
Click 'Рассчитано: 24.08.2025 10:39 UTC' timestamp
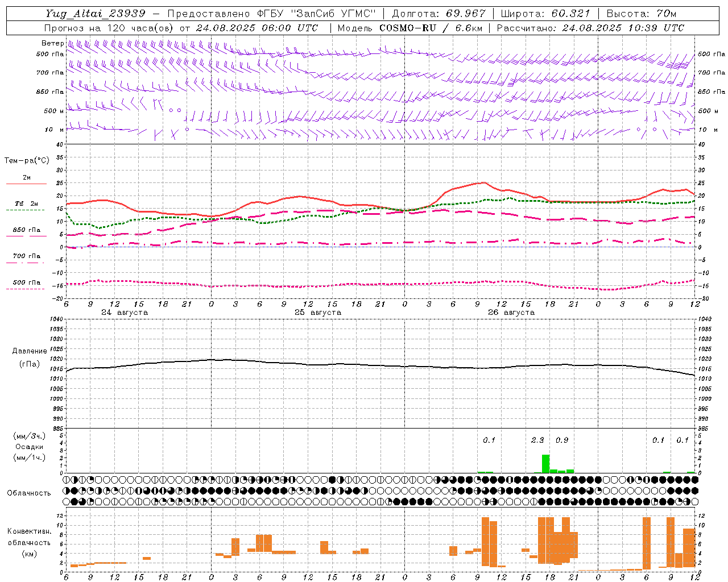590,28
